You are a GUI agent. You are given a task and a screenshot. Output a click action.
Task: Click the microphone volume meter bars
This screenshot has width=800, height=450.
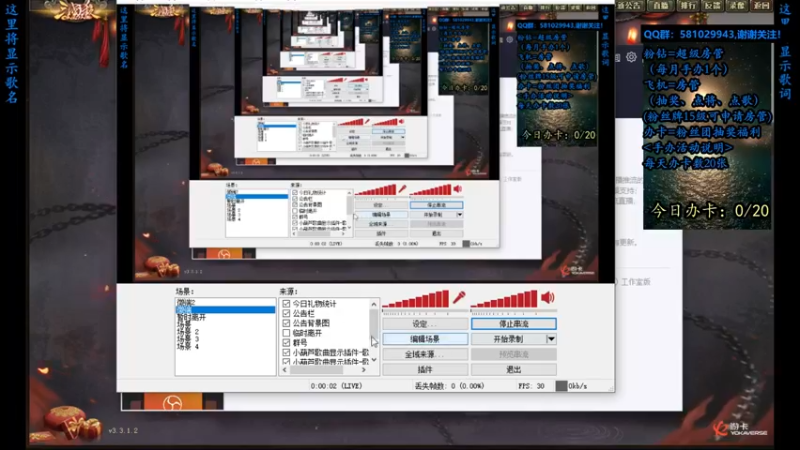click(416, 299)
